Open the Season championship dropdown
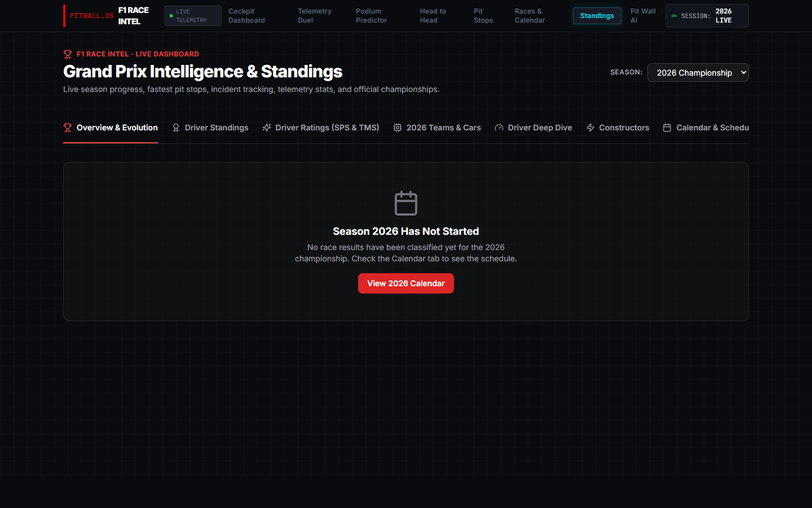Image resolution: width=812 pixels, height=508 pixels. [698, 73]
